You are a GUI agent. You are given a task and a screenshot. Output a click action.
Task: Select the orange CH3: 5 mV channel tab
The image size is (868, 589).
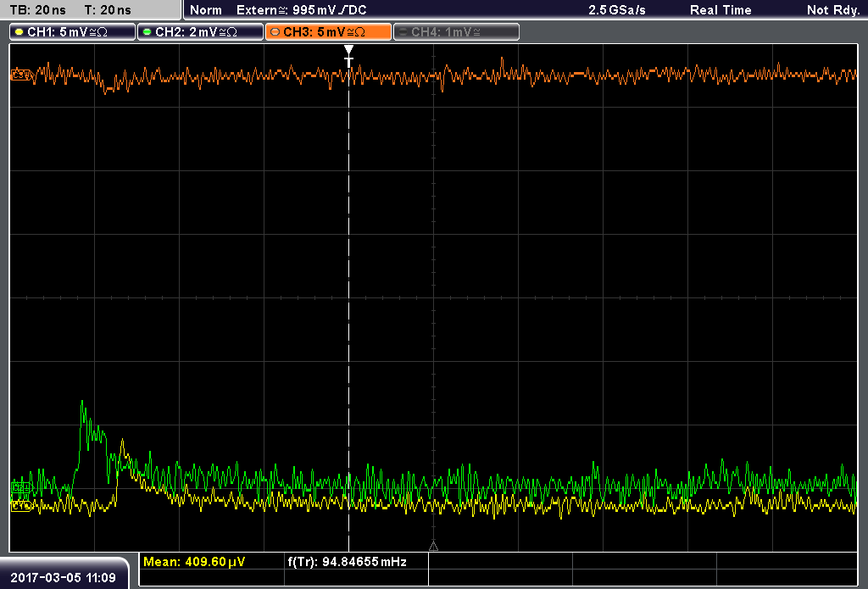click(x=328, y=32)
